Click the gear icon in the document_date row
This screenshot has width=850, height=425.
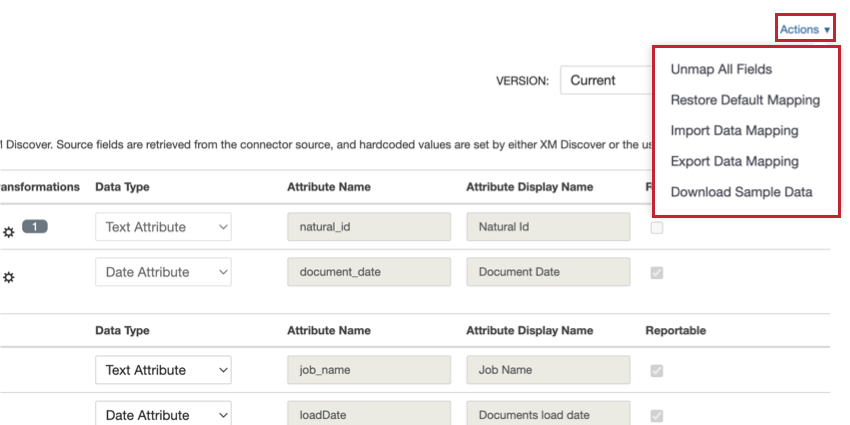[9, 277]
